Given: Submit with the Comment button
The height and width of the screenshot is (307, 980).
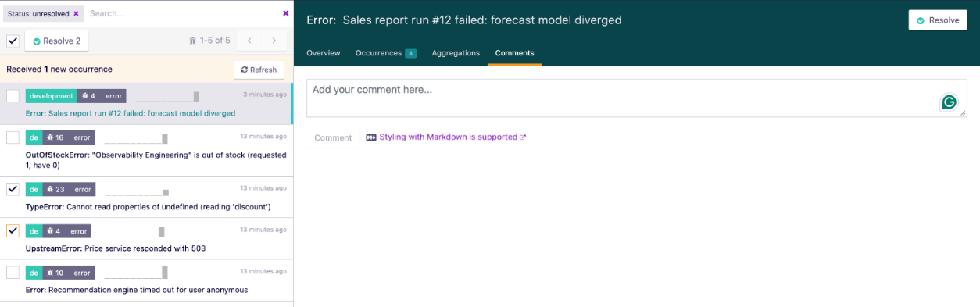Looking at the screenshot, I should coord(333,137).
